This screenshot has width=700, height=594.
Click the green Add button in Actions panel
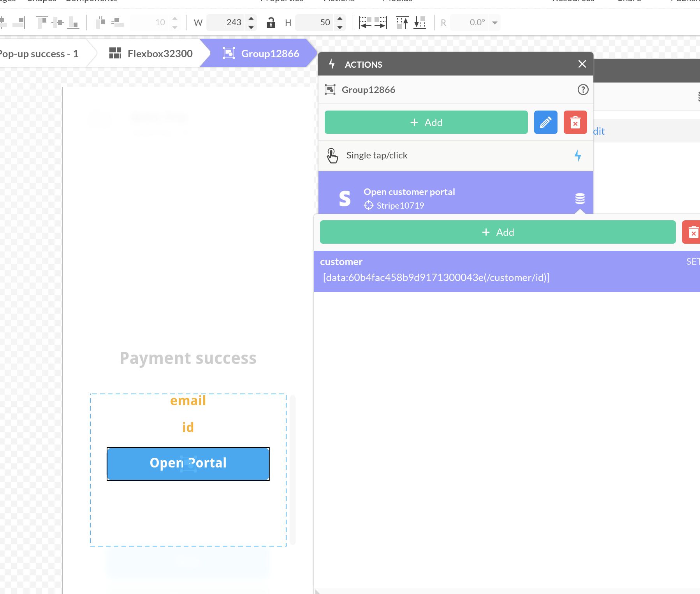tap(427, 122)
